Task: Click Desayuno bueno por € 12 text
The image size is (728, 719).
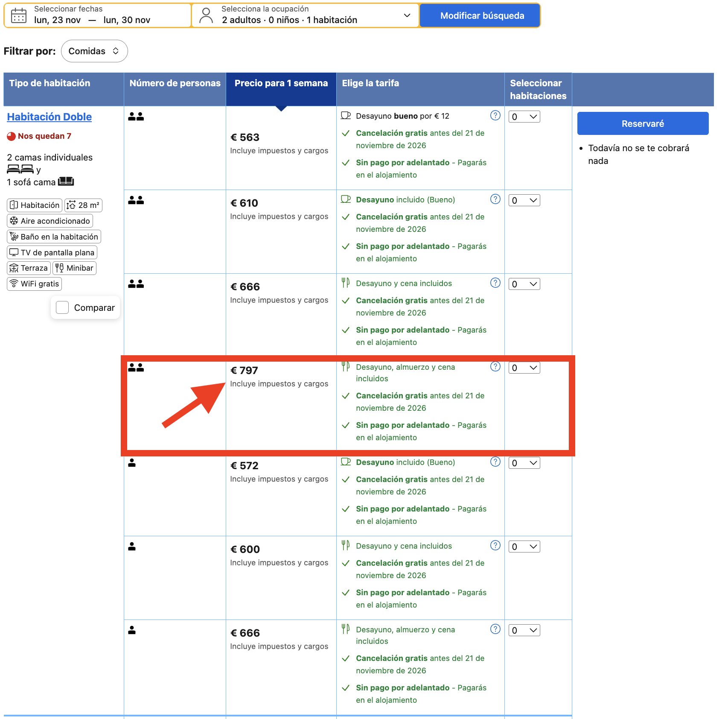Action: pos(402,116)
